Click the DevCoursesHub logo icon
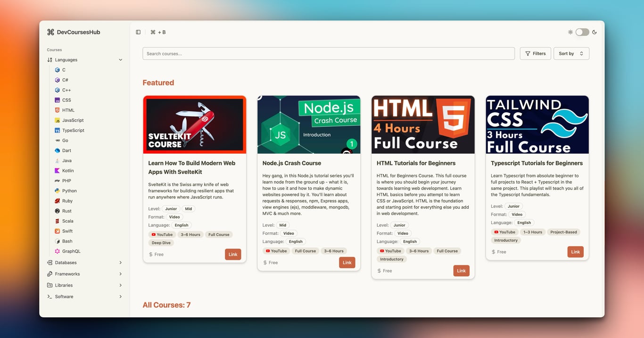This screenshot has width=644, height=338. (51, 32)
